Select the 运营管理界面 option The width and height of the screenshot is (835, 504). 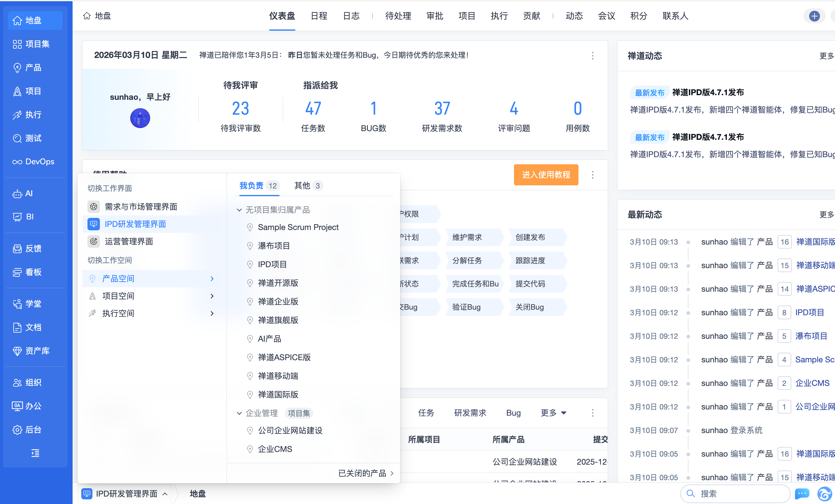click(129, 241)
